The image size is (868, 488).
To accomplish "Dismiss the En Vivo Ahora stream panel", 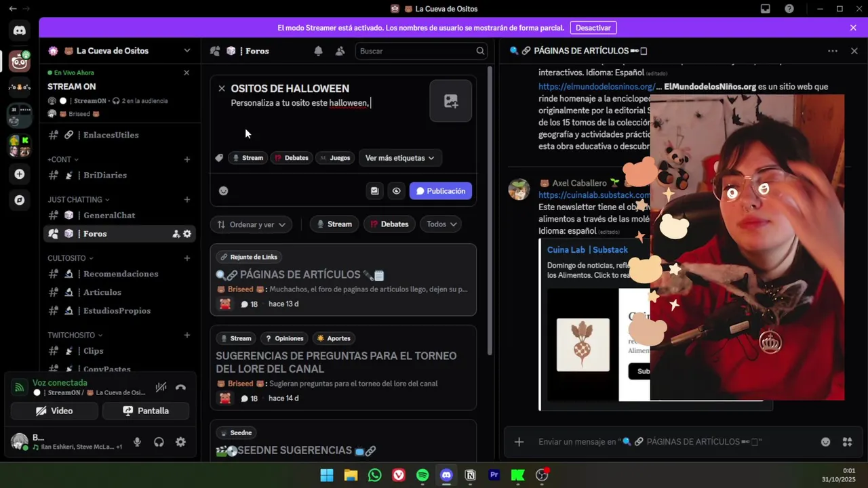I will click(186, 73).
